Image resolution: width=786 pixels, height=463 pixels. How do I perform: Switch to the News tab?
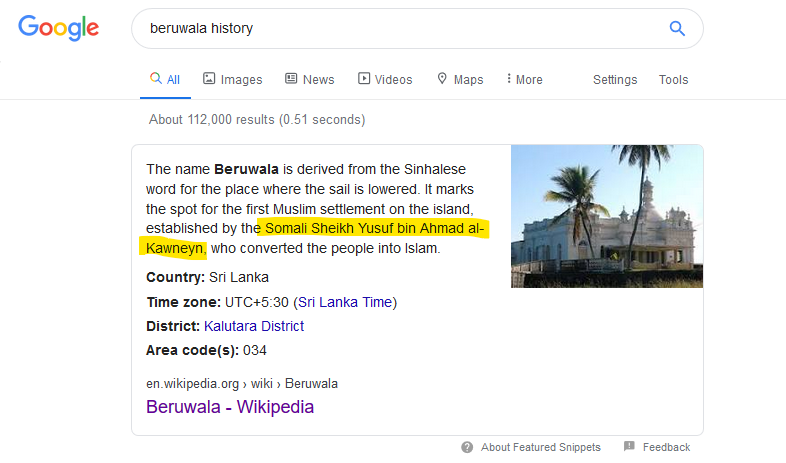pyautogui.click(x=310, y=79)
